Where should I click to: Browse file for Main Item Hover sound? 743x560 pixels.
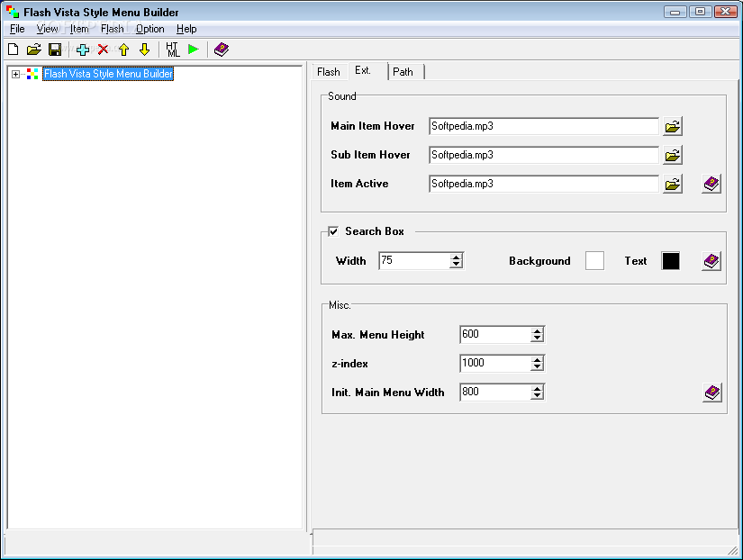673,127
